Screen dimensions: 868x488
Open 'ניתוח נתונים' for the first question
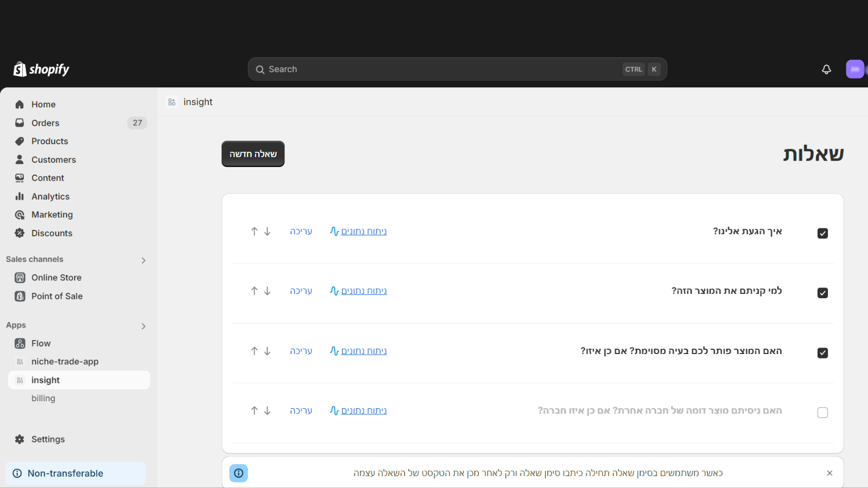[365, 231]
